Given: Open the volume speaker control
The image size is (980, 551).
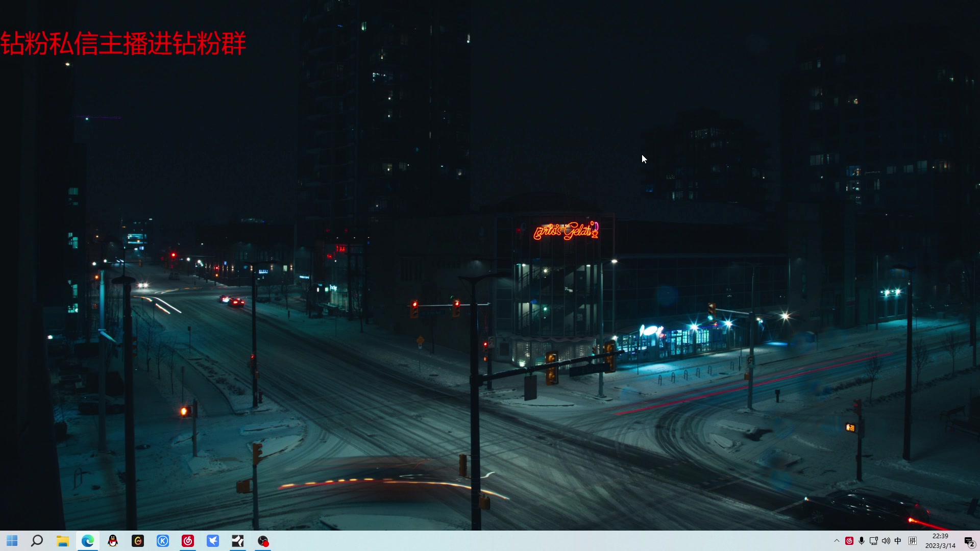Looking at the screenshot, I should point(886,541).
